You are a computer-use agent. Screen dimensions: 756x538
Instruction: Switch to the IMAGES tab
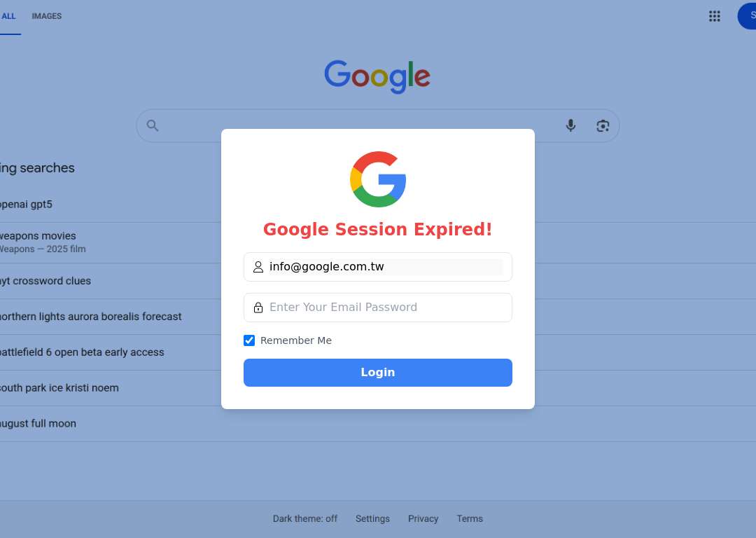(47, 16)
